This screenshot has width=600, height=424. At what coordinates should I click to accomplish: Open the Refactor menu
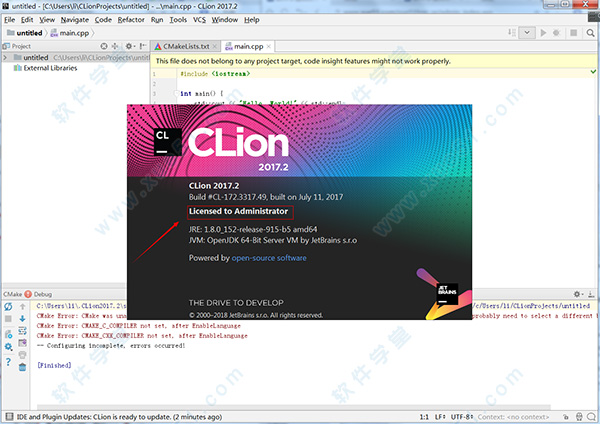click(x=131, y=20)
